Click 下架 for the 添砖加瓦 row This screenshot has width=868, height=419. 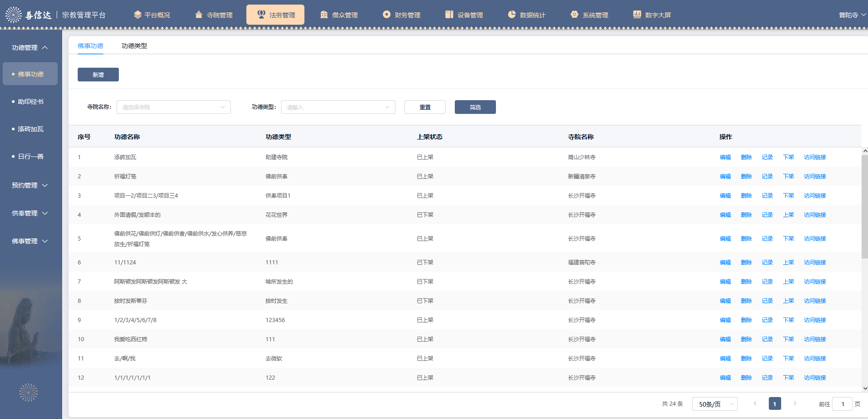788,157
